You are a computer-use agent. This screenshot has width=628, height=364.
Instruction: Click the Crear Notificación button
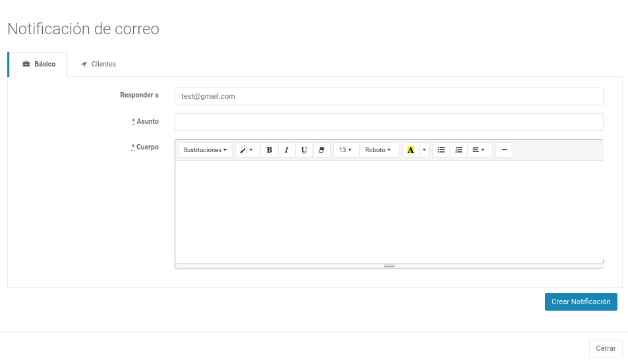click(581, 301)
